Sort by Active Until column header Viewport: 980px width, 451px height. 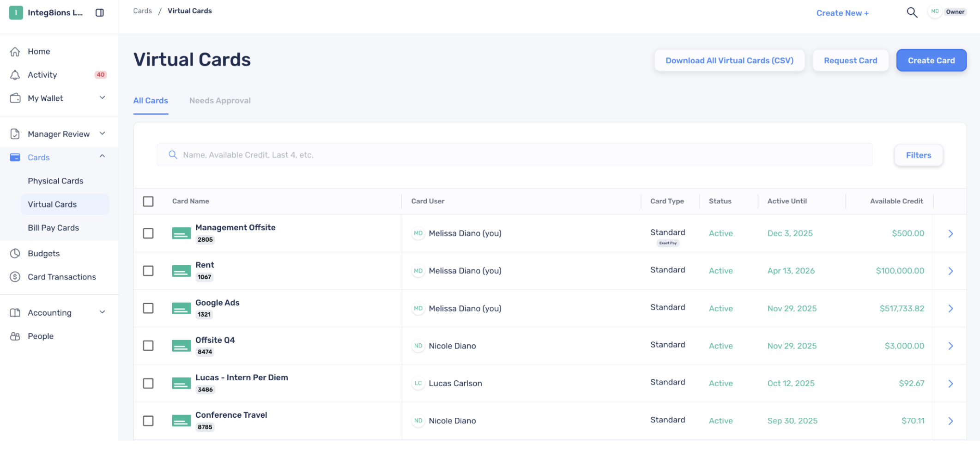click(x=787, y=201)
